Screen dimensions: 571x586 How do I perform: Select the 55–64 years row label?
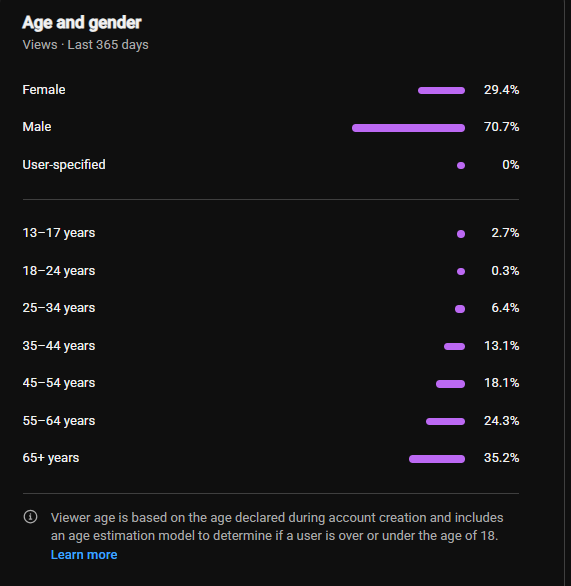[59, 421]
